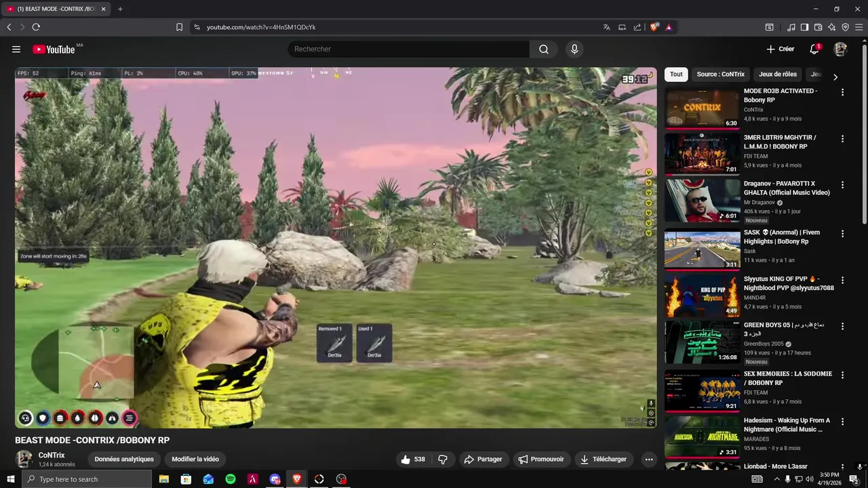Open Brave VPN shield icon
Screen dimensions: 868x488
click(845, 27)
